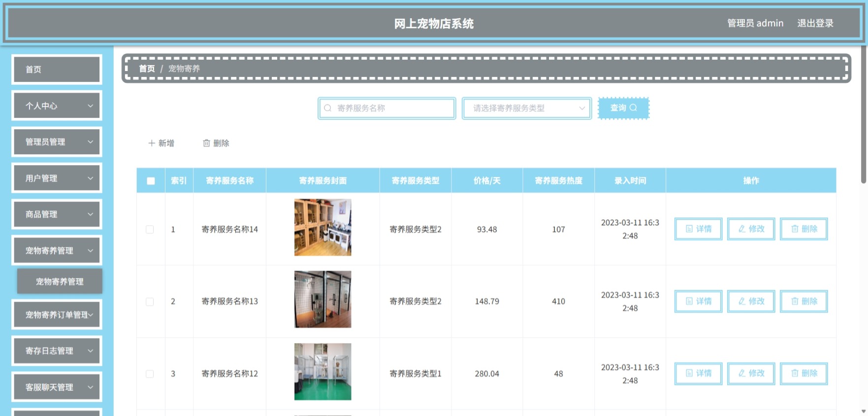Viewport: 868px width, 416px height.
Task: Open the 请选择寄养服务类型 dropdown
Action: tap(527, 108)
